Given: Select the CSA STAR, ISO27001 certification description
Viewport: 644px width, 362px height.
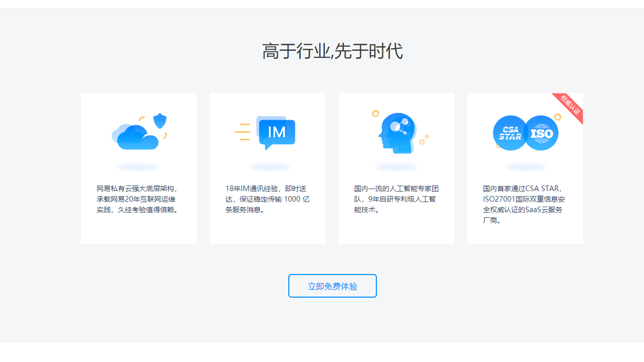Looking at the screenshot, I should point(525,204).
